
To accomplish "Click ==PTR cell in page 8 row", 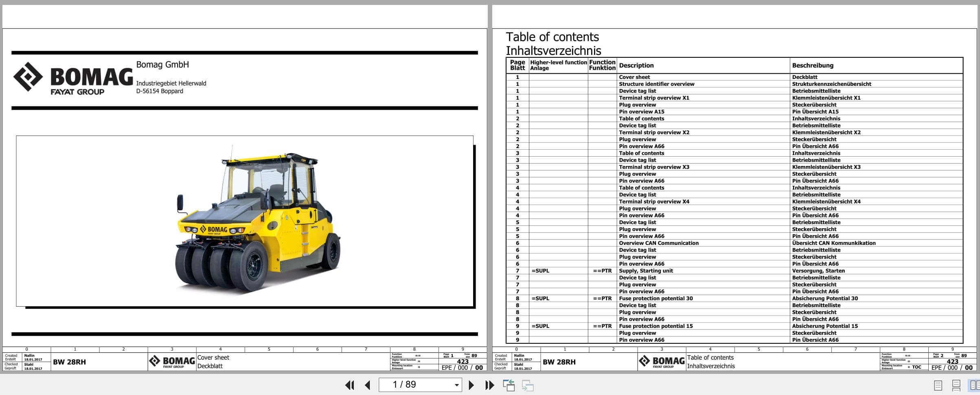I will [602, 299].
